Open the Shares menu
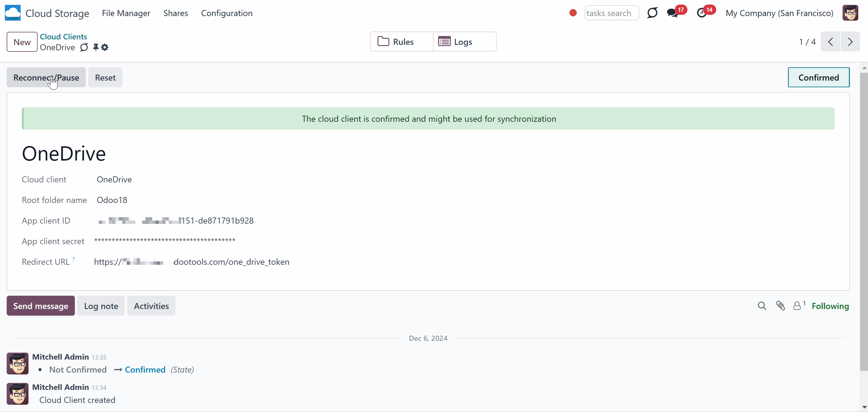Image resolution: width=868 pixels, height=412 pixels. coord(175,13)
